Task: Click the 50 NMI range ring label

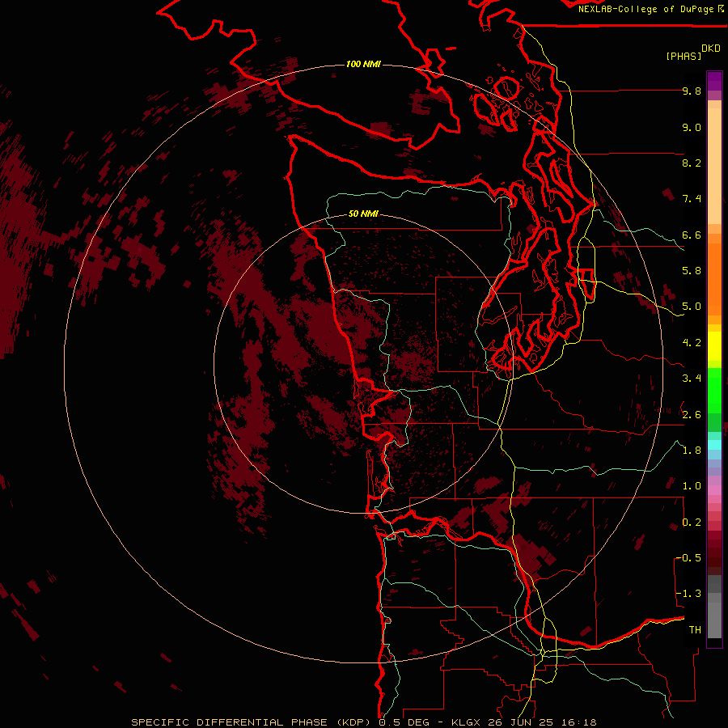Action: click(x=363, y=214)
